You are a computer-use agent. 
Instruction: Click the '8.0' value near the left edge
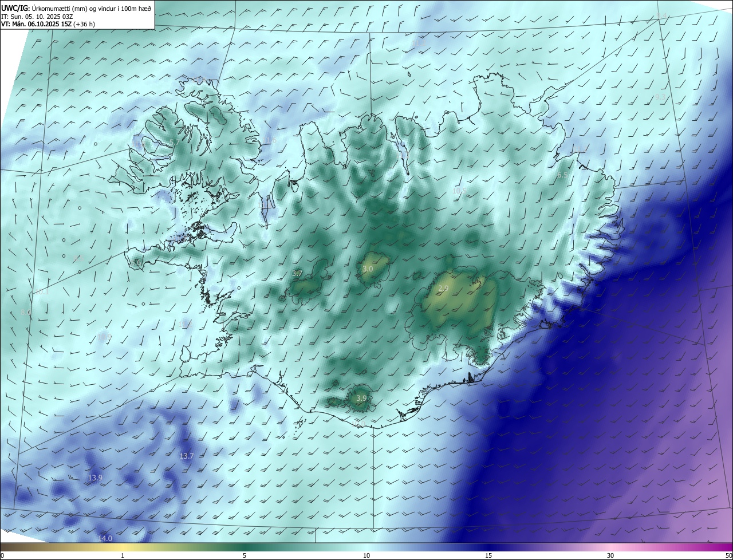[26, 312]
